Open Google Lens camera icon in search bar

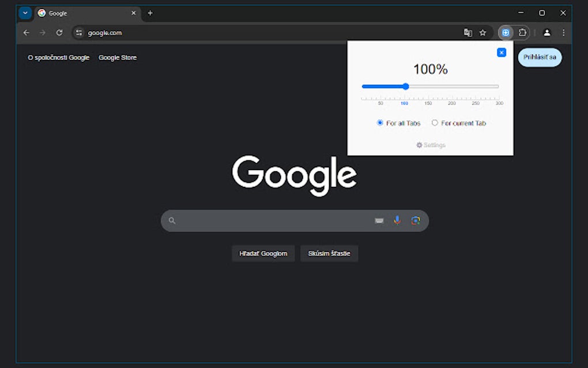(x=416, y=220)
